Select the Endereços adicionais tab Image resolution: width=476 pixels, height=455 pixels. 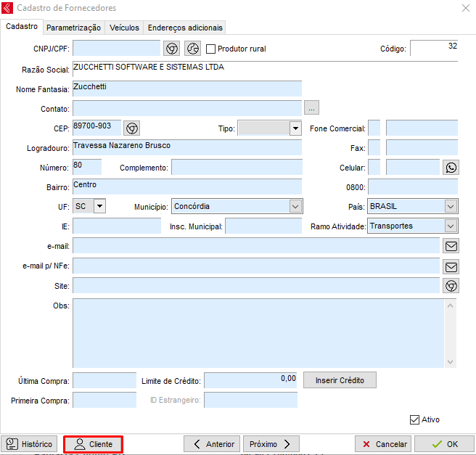click(x=185, y=28)
